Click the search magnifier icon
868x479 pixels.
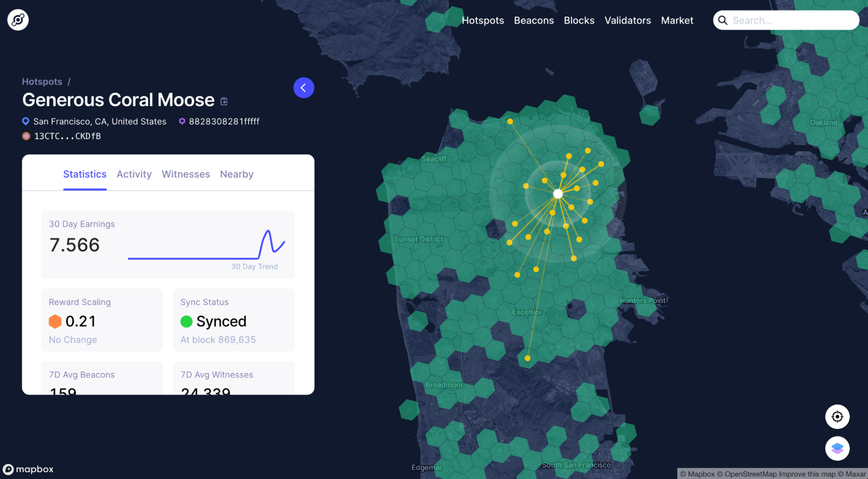click(723, 20)
